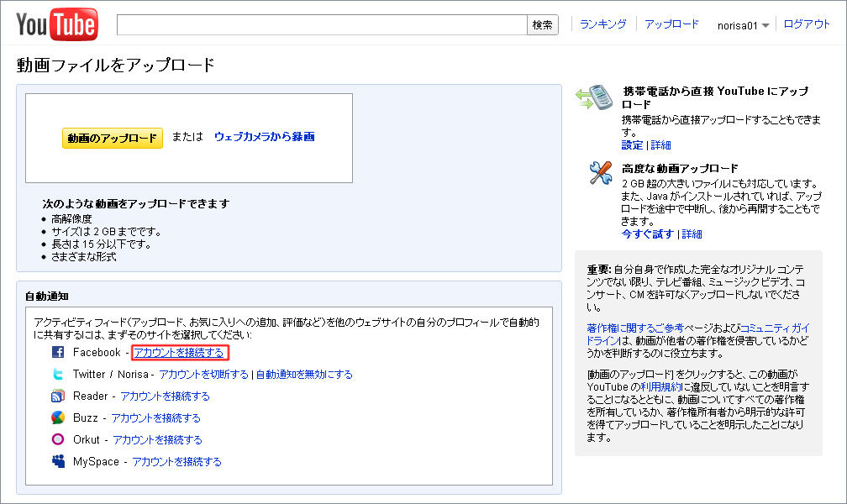Click the Facebook icon in 自動通知

click(58, 352)
